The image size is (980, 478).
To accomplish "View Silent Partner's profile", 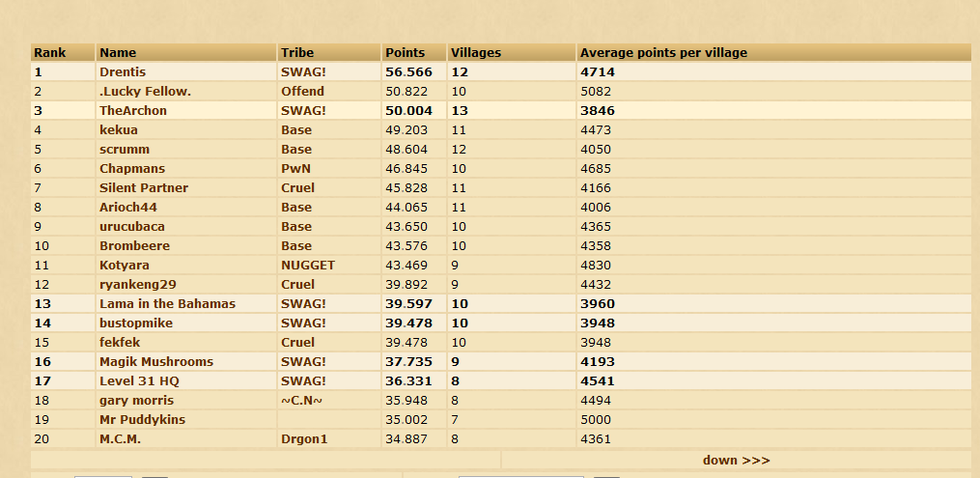I will [x=144, y=188].
